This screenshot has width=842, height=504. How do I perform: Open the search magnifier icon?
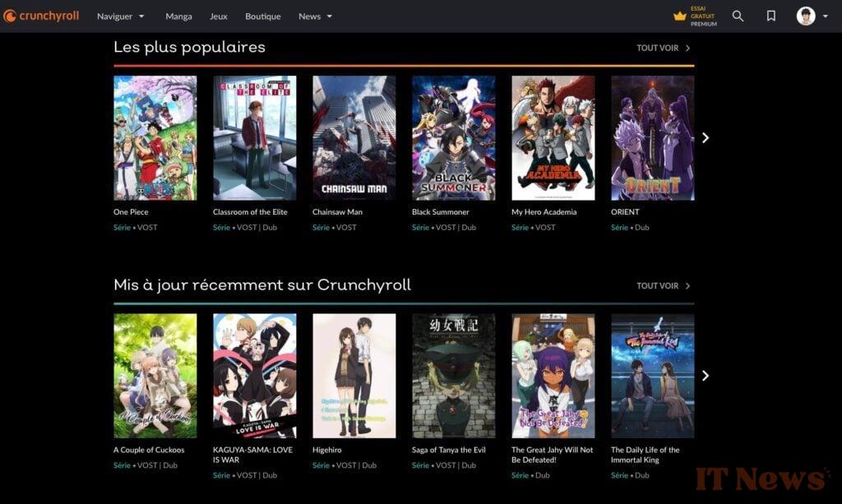[738, 16]
